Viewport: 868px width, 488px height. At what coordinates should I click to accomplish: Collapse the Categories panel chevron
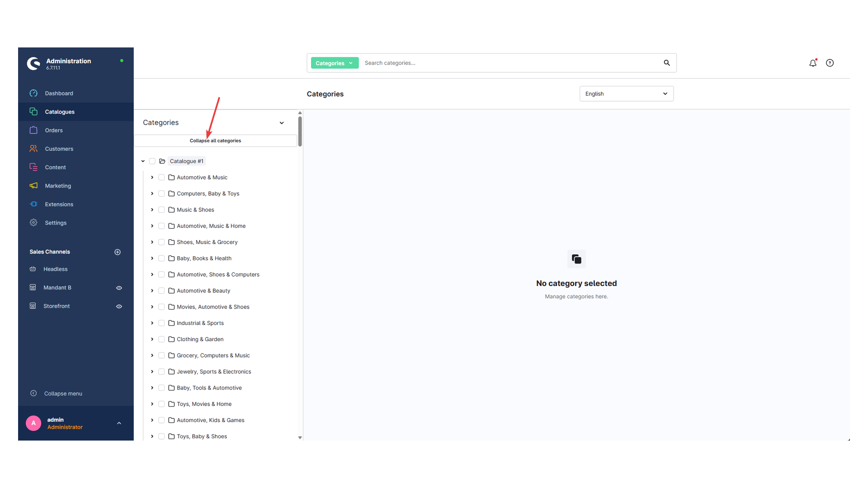pyautogui.click(x=282, y=123)
